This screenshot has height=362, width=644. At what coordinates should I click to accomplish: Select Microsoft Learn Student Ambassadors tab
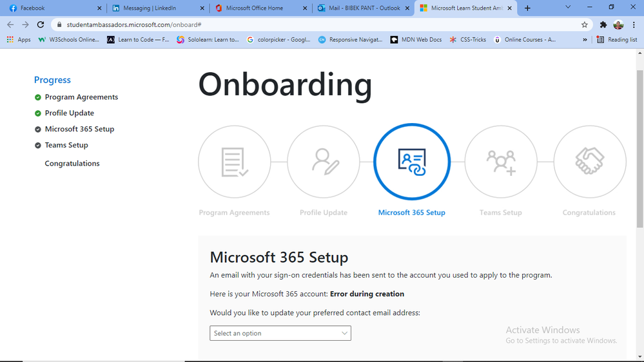(466, 8)
